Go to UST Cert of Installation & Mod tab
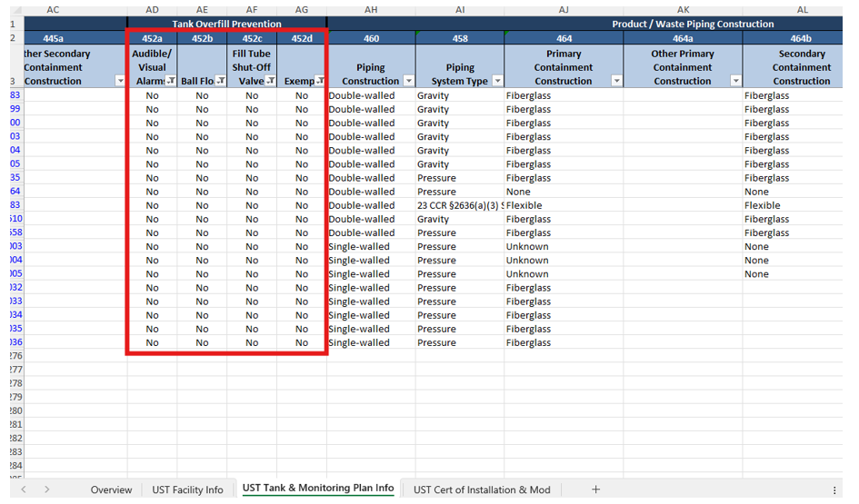Image resolution: width=859 pixels, height=504 pixels. 482,489
